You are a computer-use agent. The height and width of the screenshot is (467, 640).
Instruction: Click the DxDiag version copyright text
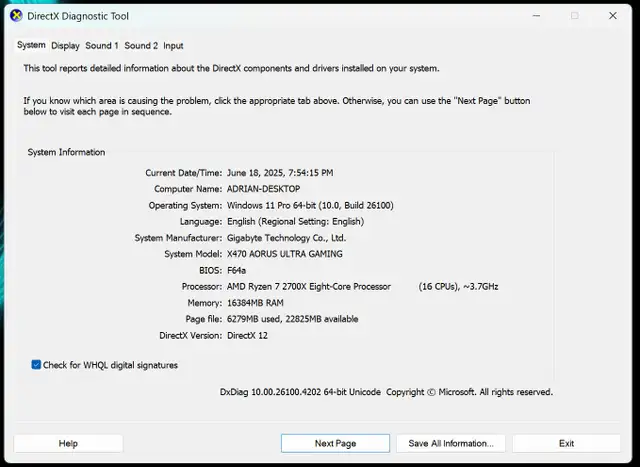pos(386,392)
